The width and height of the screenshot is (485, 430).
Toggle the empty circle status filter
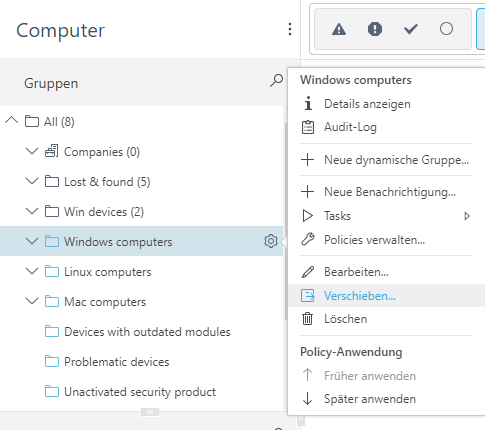coord(446,29)
